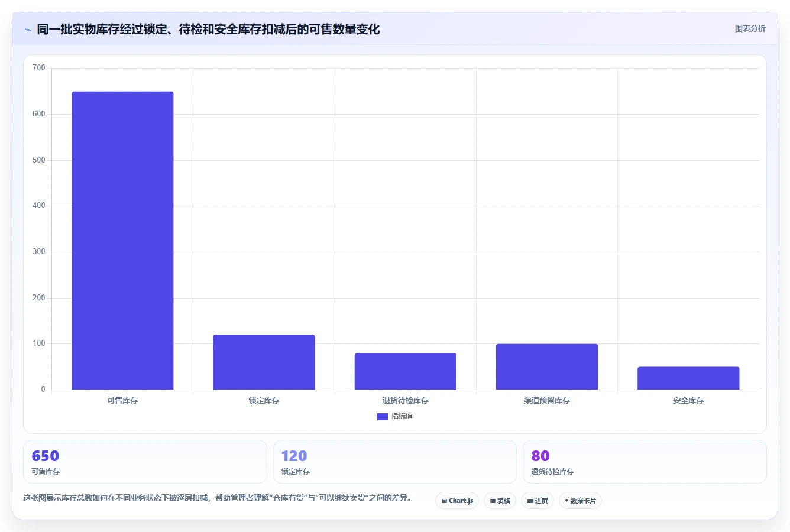Click the 500 y-axis tick label
Image resolution: width=790 pixels, height=532 pixels.
pyautogui.click(x=39, y=160)
